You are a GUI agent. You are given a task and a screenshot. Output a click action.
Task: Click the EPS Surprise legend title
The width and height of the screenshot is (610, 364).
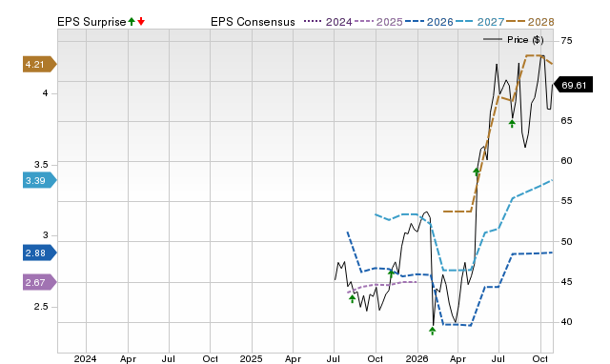point(91,22)
